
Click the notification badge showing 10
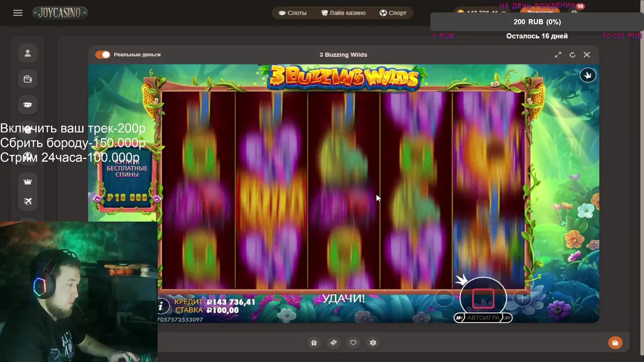[x=580, y=7]
